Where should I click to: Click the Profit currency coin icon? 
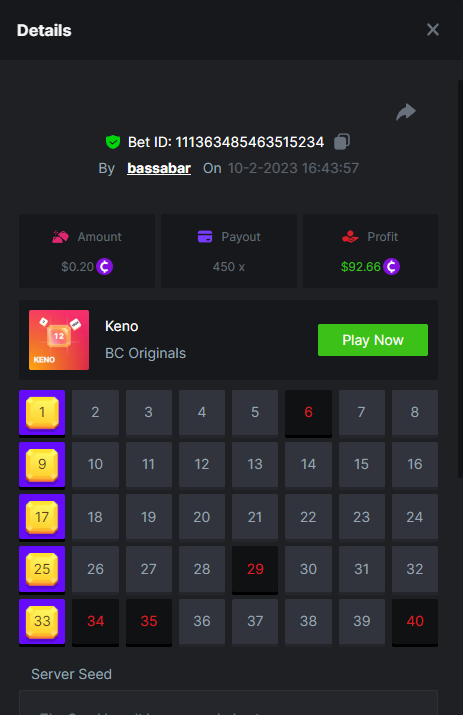pos(391,266)
